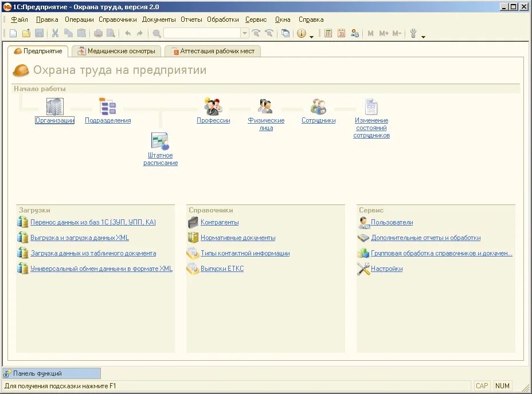Click the Save diskette toolbar icon
The width and height of the screenshot is (532, 394).
(x=40, y=33)
